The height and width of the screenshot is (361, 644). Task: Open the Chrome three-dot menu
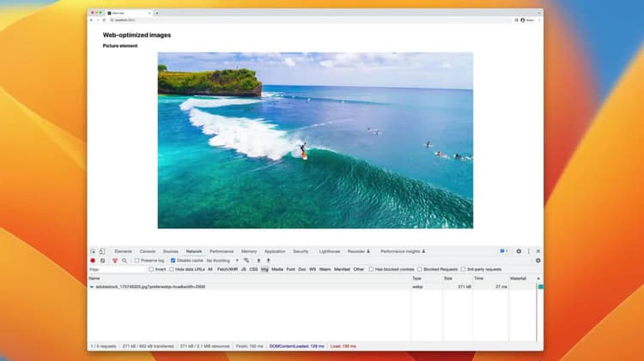click(x=539, y=20)
